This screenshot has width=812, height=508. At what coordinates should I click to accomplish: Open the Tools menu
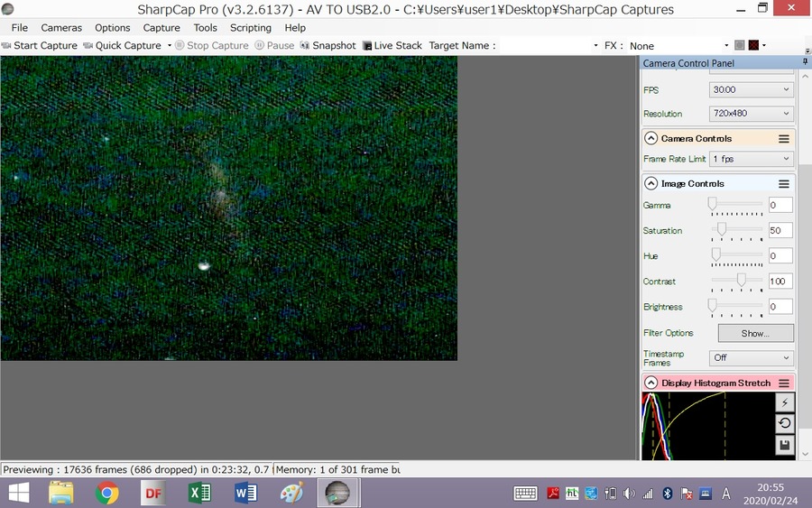point(205,28)
